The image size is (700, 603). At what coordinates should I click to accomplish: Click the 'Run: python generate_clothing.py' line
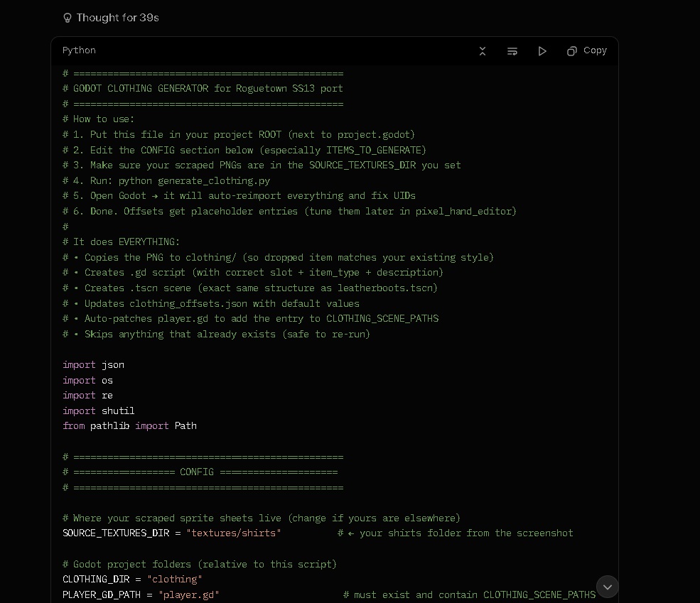[166, 180]
